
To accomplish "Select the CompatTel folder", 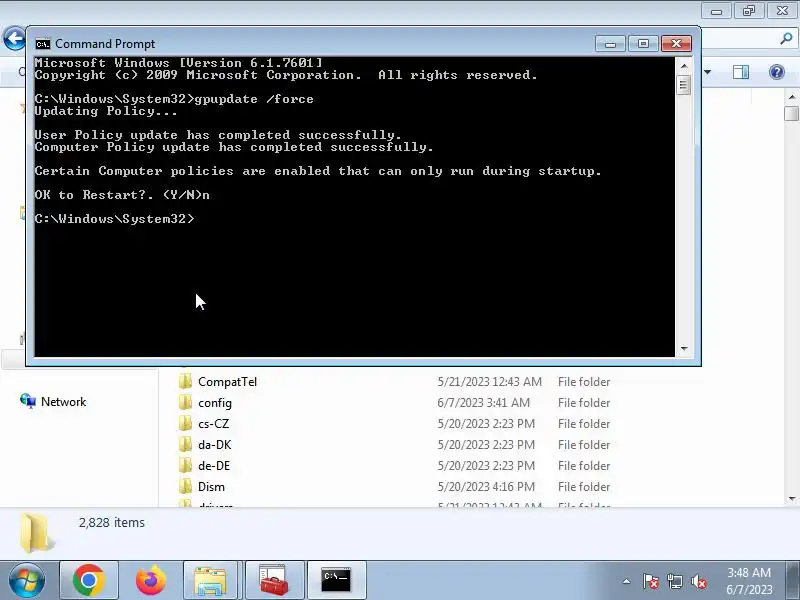I will pos(227,382).
